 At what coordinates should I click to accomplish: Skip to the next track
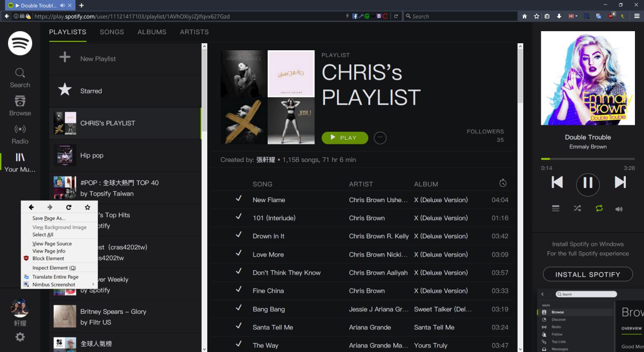pyautogui.click(x=620, y=182)
